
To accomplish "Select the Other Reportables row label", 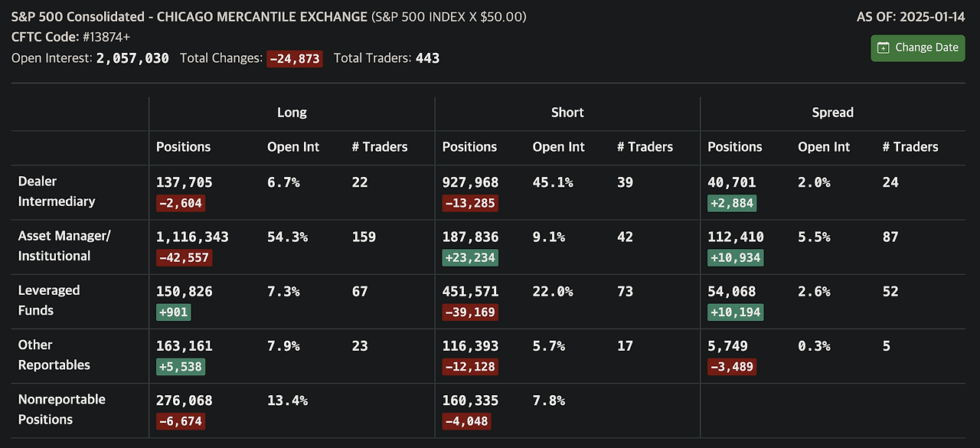I will pyautogui.click(x=54, y=355).
